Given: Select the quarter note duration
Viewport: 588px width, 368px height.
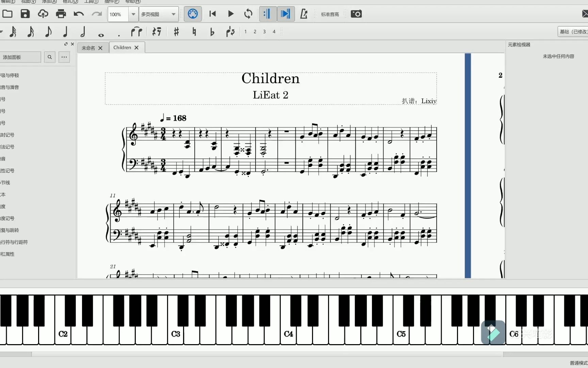Looking at the screenshot, I should tap(65, 32).
